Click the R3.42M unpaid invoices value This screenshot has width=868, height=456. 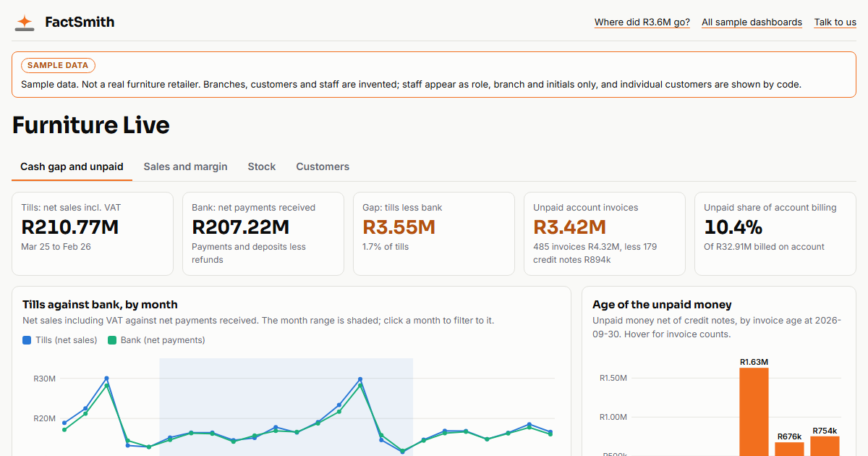(570, 227)
